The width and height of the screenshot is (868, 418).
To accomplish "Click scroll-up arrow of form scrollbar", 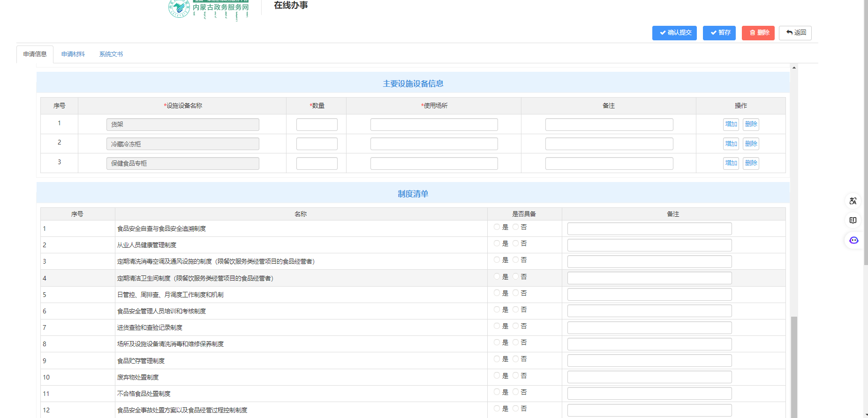I will click(x=794, y=68).
